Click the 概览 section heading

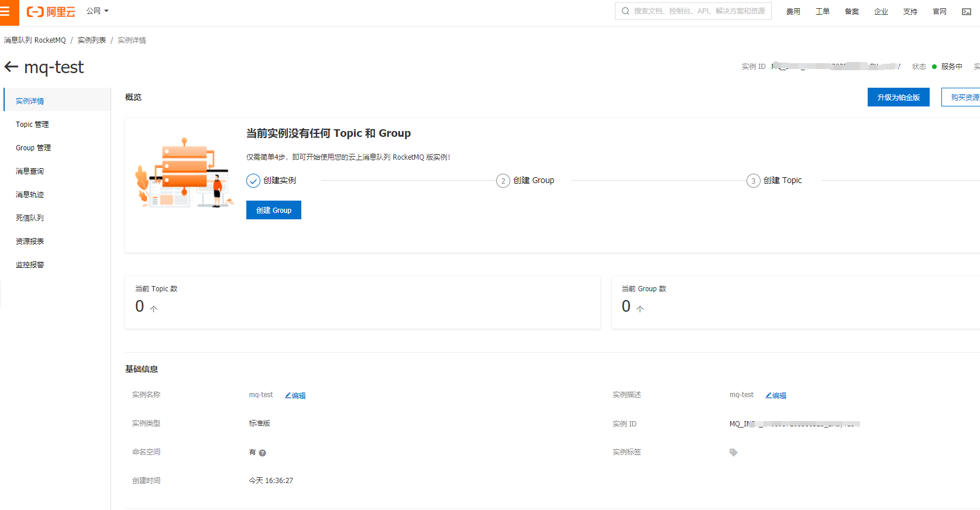tap(133, 97)
